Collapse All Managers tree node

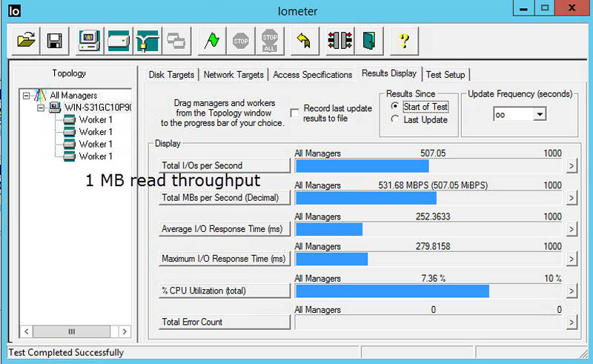[26, 96]
